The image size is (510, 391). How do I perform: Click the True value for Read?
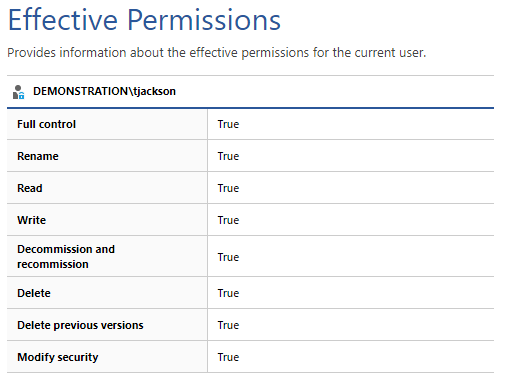pos(228,188)
